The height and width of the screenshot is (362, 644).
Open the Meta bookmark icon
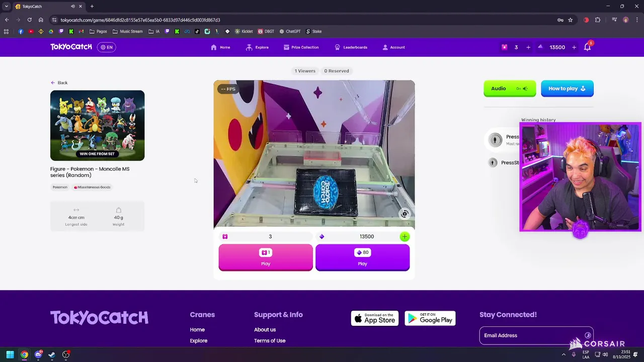187,31
